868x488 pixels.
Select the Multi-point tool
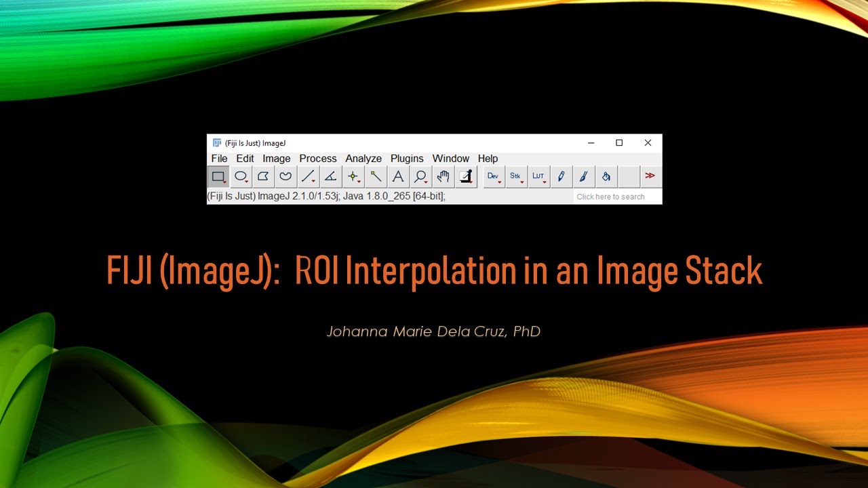[353, 176]
